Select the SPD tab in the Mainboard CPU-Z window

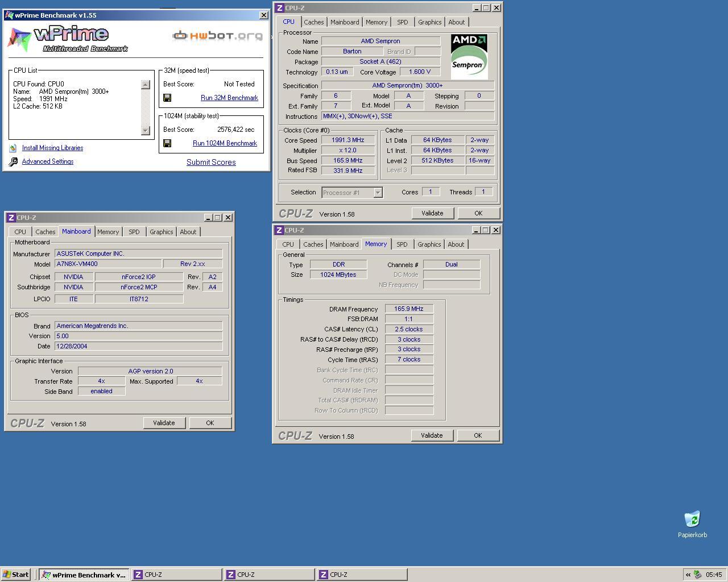(134, 232)
